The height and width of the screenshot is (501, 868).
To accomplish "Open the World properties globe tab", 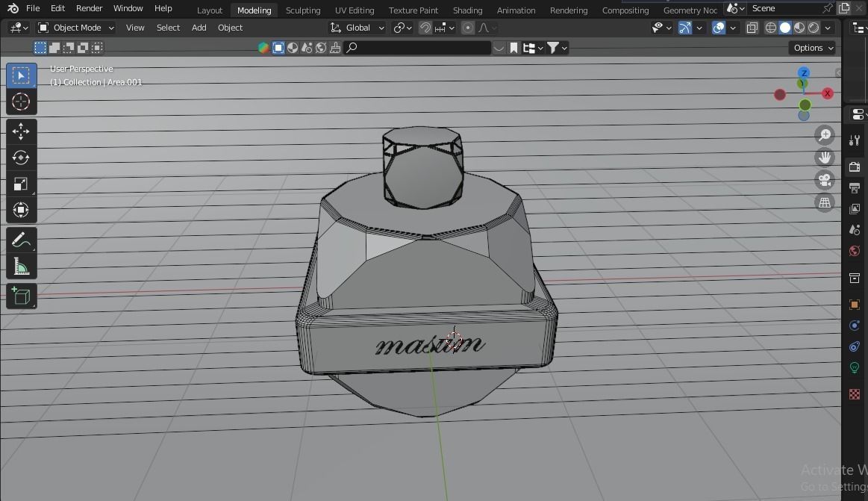I will click(854, 252).
